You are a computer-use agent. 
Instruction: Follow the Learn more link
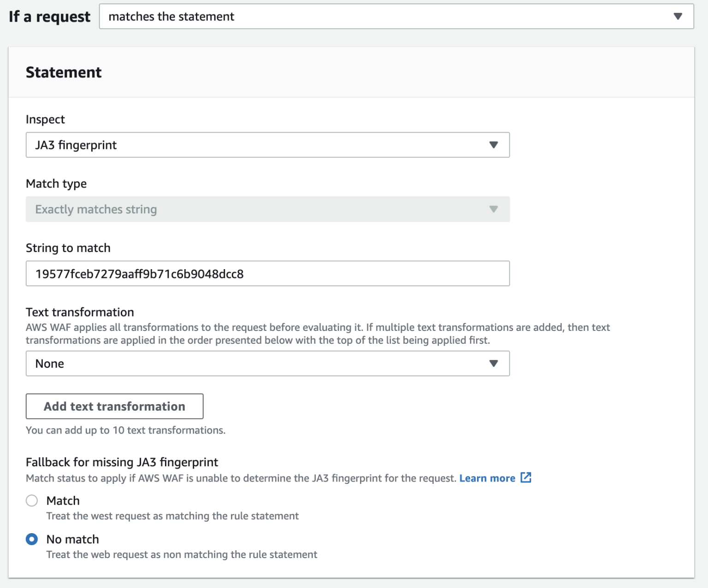click(487, 478)
